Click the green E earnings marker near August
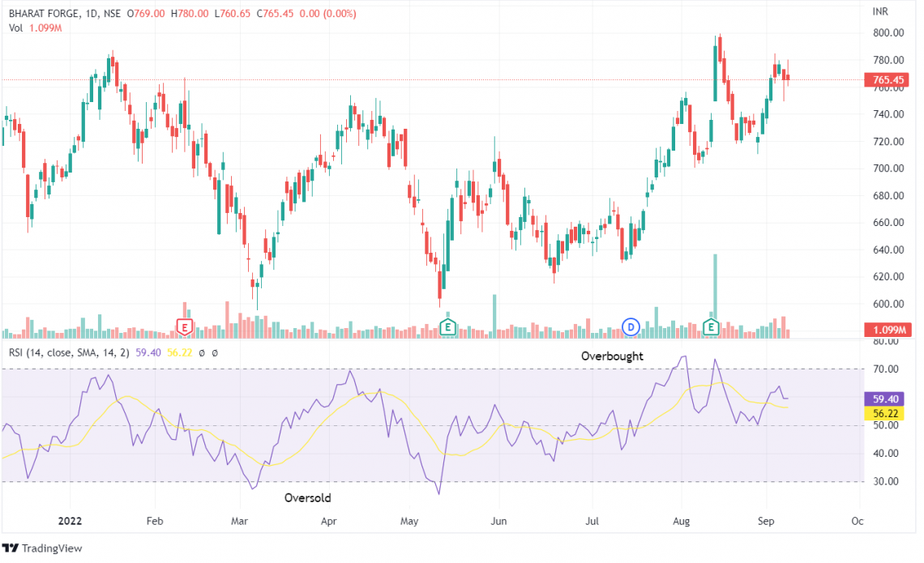 click(x=711, y=327)
